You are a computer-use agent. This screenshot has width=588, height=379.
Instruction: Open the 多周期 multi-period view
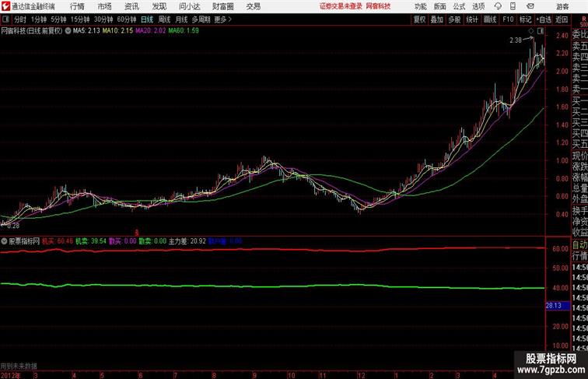click(201, 19)
